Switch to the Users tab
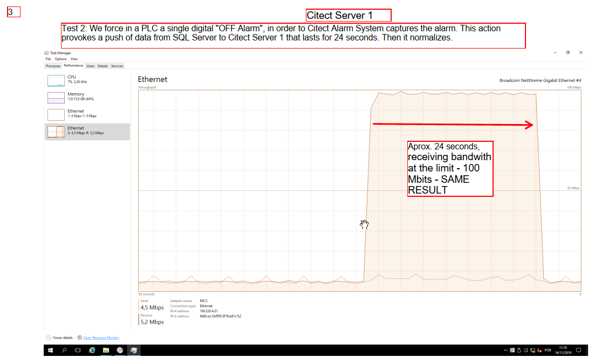608x364 pixels. point(90,66)
